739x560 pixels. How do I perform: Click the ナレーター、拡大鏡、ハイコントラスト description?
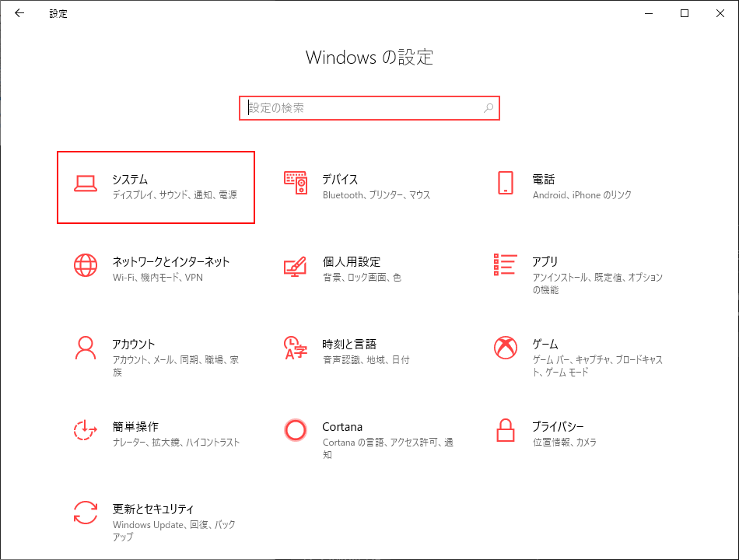coord(177,442)
